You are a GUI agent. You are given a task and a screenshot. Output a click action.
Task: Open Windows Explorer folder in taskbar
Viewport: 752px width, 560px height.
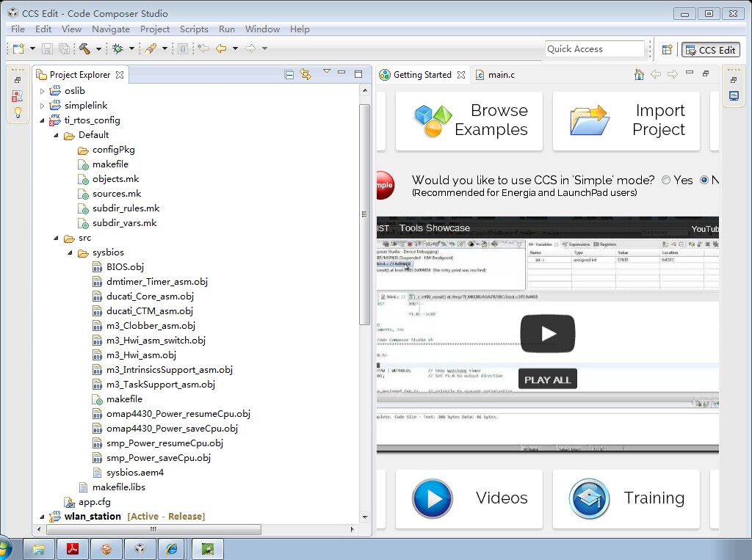(39, 548)
